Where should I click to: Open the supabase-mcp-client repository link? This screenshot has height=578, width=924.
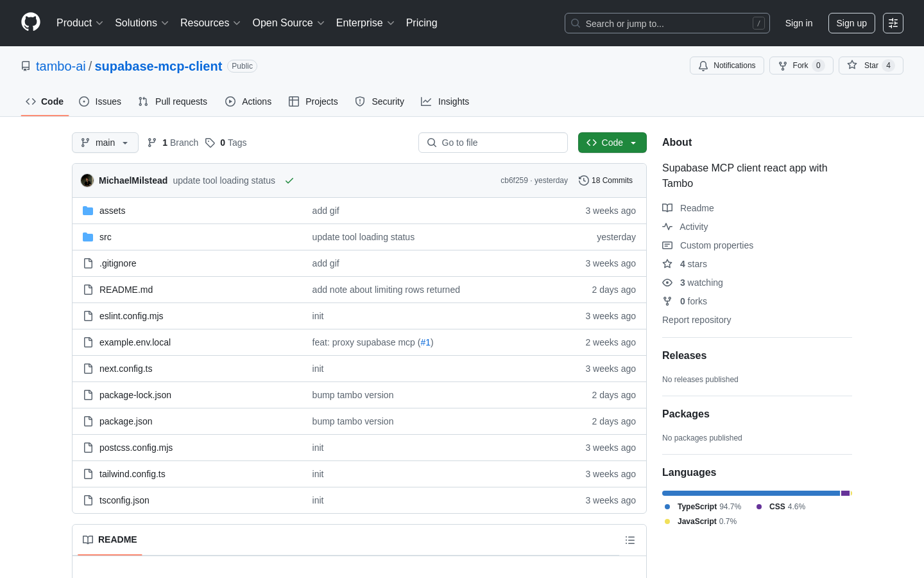coord(158,66)
